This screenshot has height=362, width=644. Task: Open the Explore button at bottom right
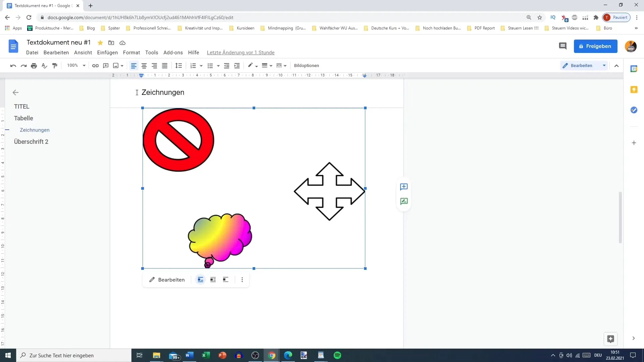(610, 339)
